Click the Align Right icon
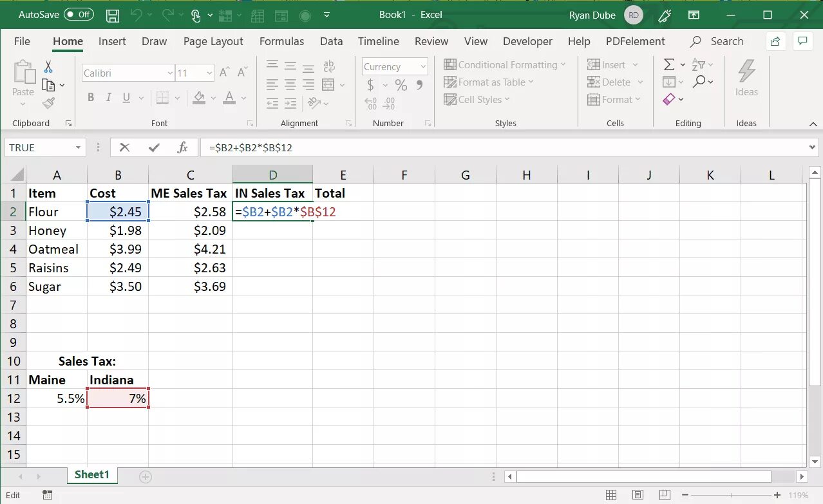 (x=308, y=84)
